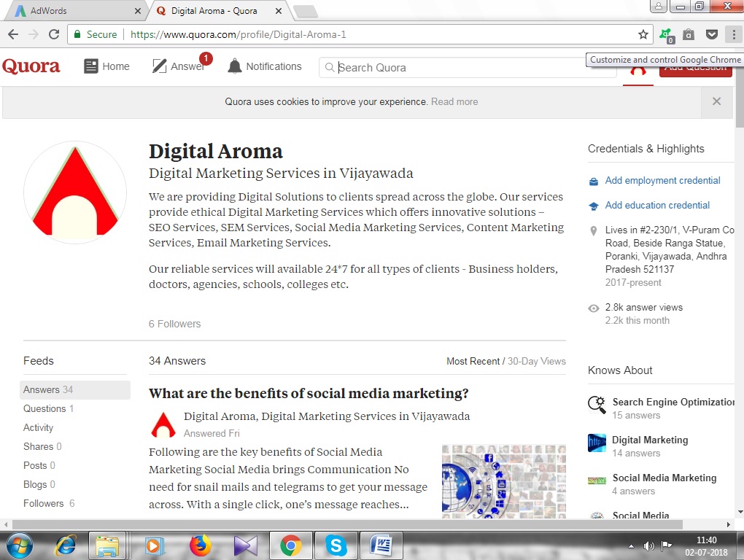
Task: Show hidden system tray icons
Action: coord(631,546)
